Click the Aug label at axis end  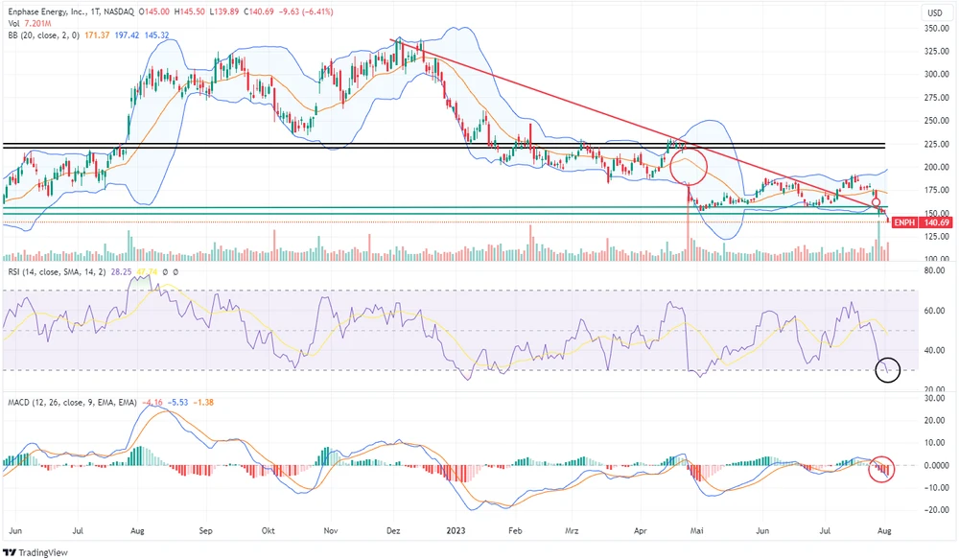[885, 527]
